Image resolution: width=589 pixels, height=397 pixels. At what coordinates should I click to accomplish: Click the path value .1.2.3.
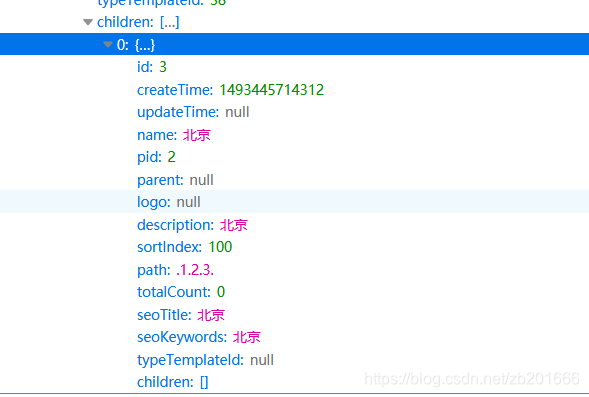195,270
